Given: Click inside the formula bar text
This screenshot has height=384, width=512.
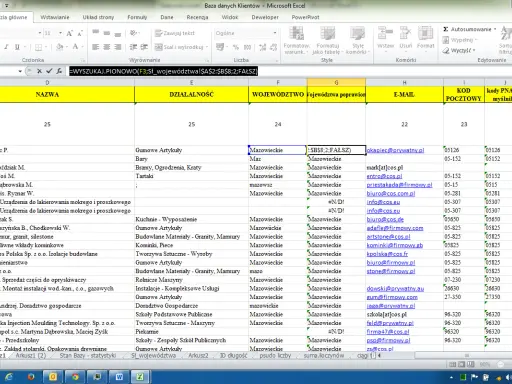Looking at the screenshot, I should point(163,71).
